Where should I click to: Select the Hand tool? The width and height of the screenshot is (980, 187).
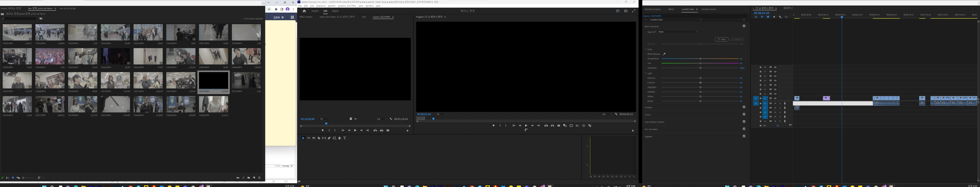(x=340, y=138)
